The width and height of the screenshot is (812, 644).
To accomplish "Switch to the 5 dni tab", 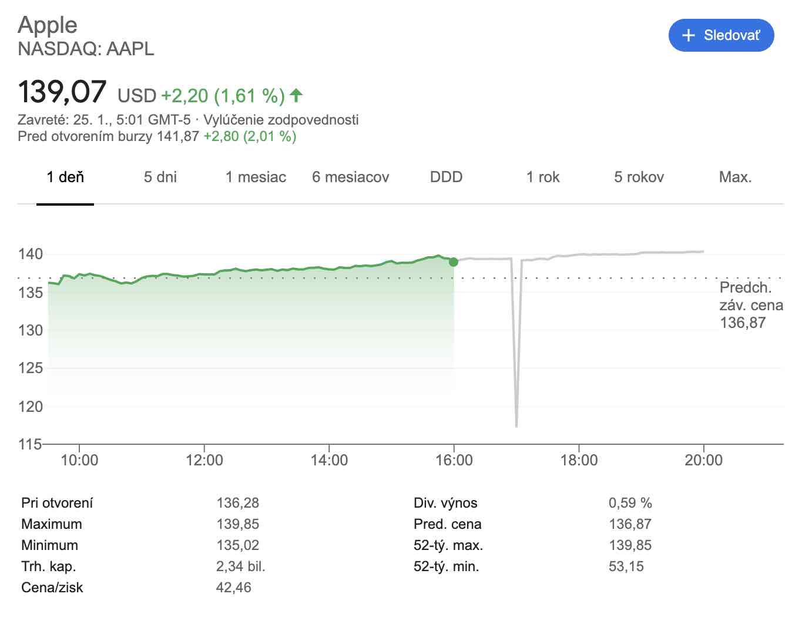I will click(160, 177).
